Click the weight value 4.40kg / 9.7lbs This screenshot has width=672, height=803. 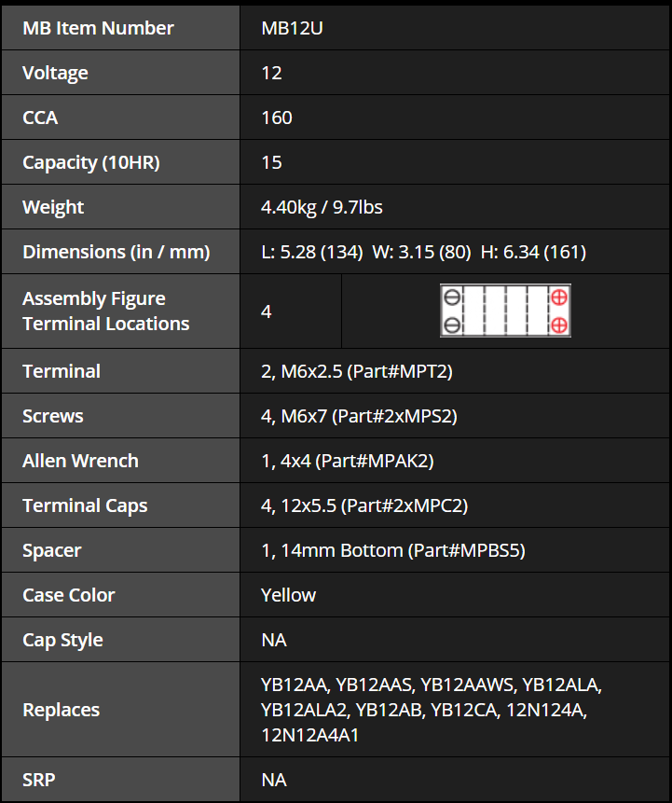click(x=322, y=207)
